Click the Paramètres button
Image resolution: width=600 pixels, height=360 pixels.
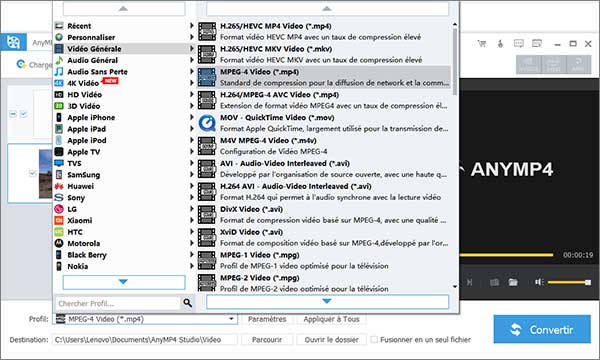tap(267, 319)
